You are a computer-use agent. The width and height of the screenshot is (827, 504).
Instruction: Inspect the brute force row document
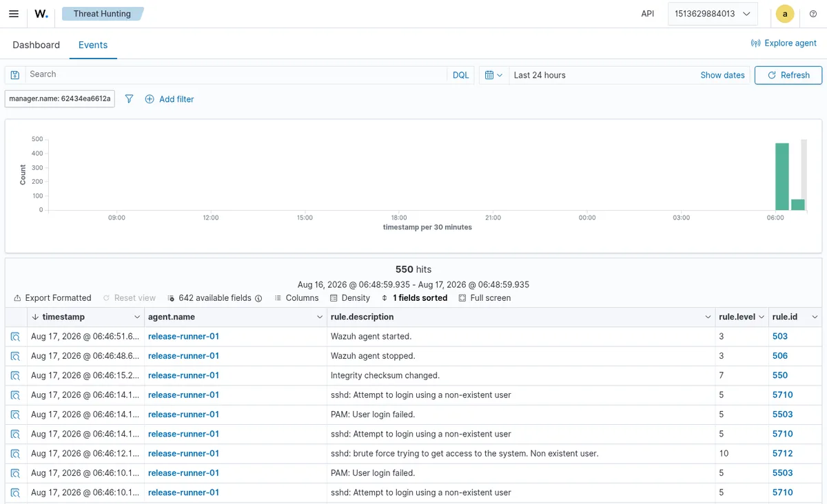point(15,454)
